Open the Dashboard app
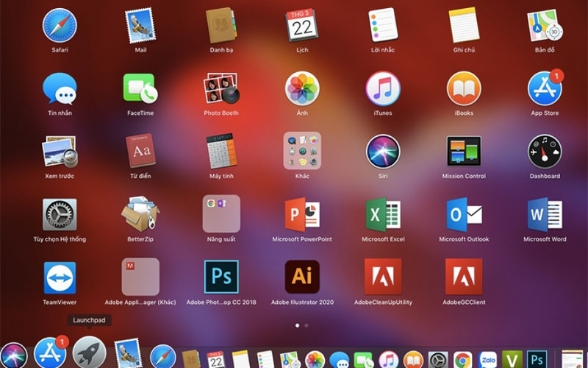Image resolution: width=588 pixels, height=368 pixels. coord(545,152)
